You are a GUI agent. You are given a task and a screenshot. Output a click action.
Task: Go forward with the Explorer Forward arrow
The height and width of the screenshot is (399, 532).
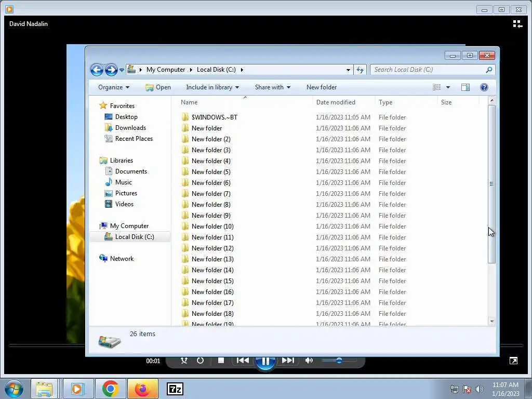(x=111, y=70)
